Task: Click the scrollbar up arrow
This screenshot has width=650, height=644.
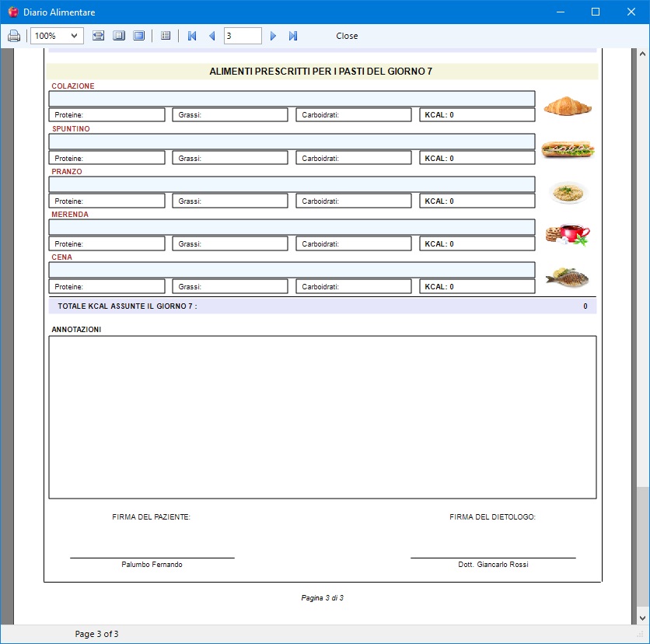Action: [x=642, y=54]
